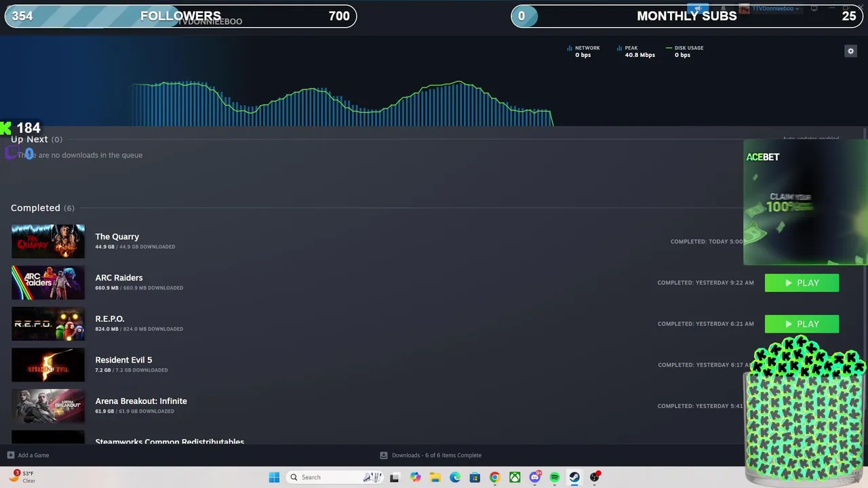Click the Steam icon in the taskbar
Image resolution: width=868 pixels, height=488 pixels.
point(574,477)
